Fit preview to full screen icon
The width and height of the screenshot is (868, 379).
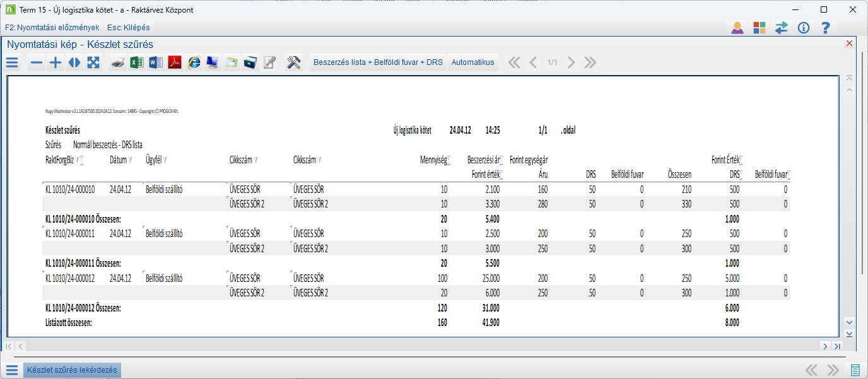[93, 62]
